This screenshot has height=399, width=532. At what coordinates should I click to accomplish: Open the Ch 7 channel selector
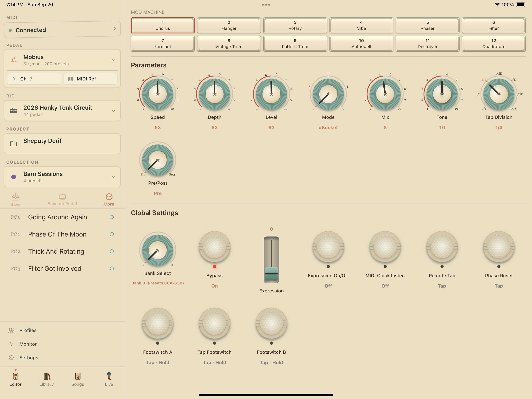click(x=34, y=79)
